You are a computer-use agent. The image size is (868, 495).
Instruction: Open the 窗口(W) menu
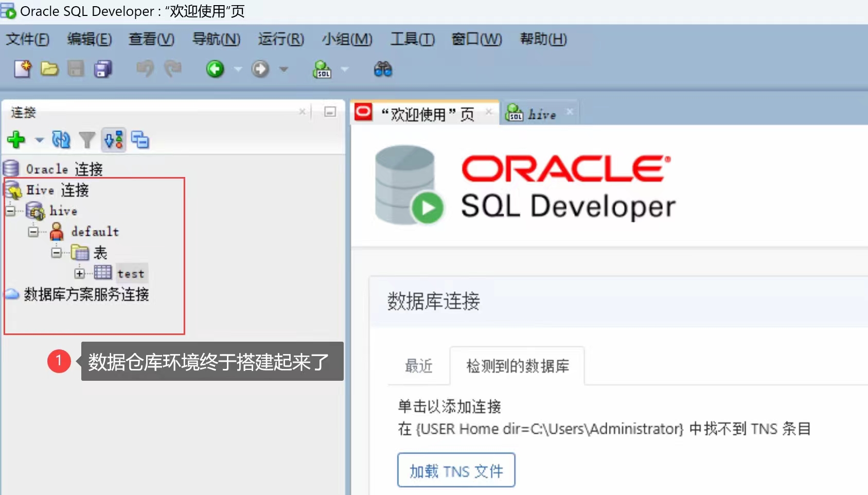click(476, 39)
